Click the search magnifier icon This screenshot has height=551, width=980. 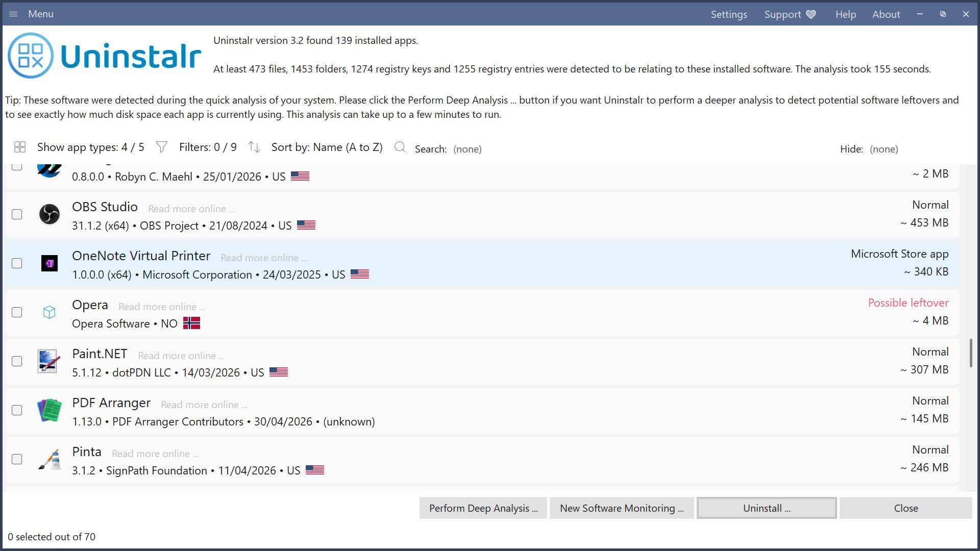400,147
